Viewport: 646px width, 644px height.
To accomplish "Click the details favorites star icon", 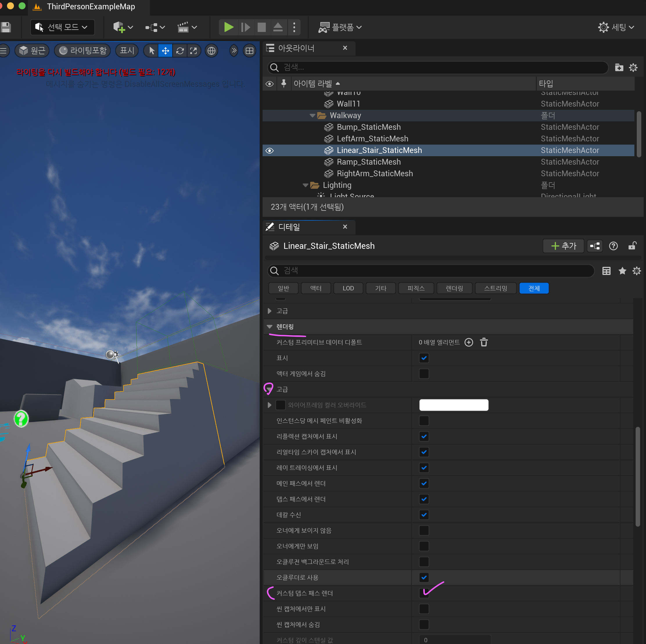I will click(x=622, y=271).
